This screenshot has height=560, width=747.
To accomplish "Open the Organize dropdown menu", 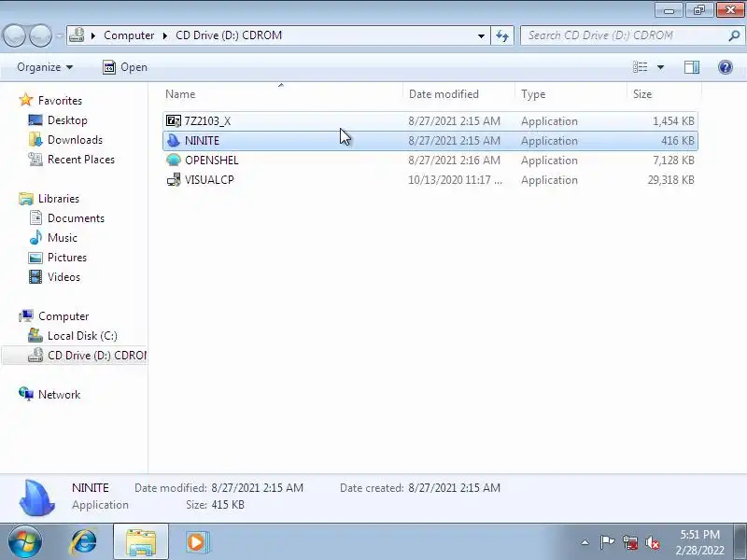I will (45, 67).
